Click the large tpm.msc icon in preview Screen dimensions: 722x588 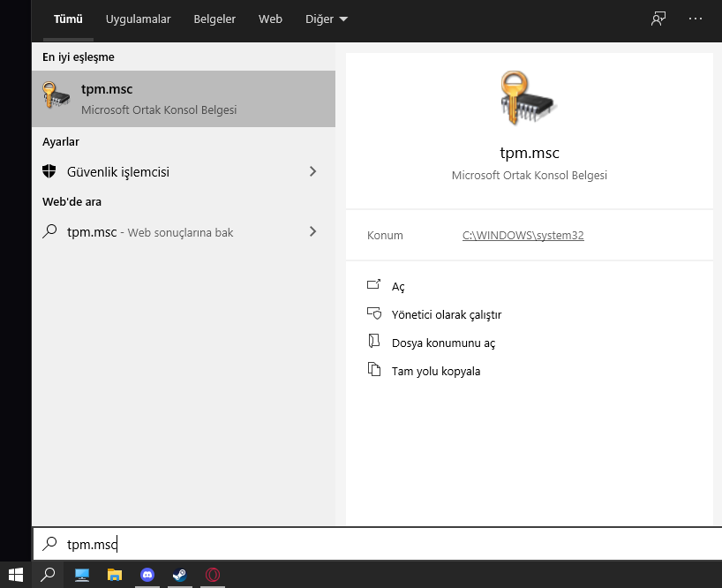pos(529,98)
